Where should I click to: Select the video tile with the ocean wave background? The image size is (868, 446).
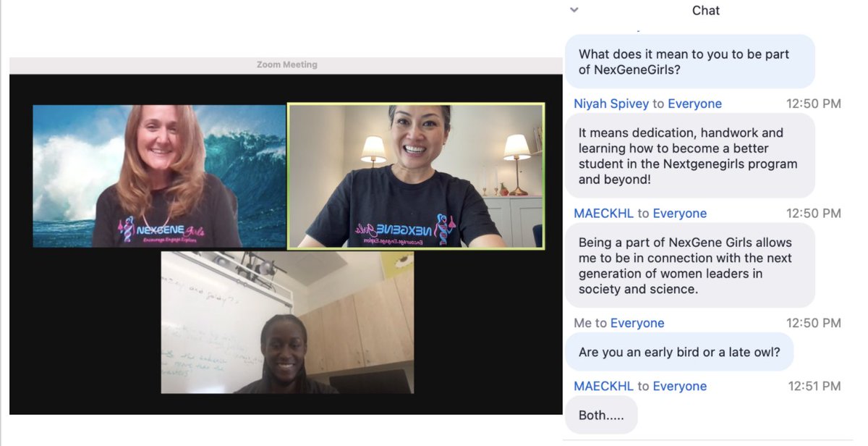coord(158,175)
